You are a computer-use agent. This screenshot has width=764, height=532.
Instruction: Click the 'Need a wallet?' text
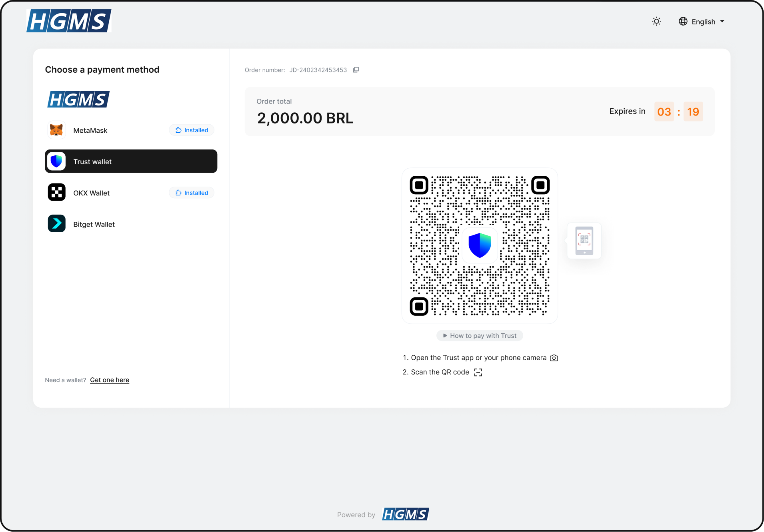tap(66, 380)
